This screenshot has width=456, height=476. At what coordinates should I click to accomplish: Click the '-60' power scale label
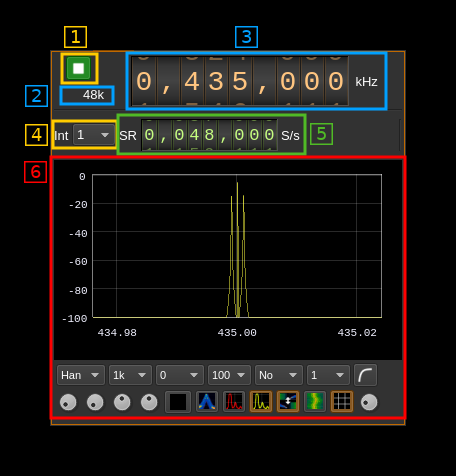pyautogui.click(x=78, y=262)
